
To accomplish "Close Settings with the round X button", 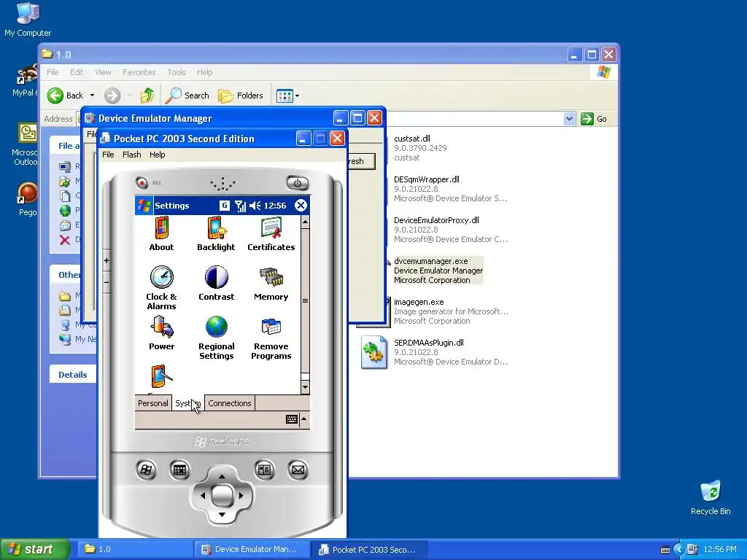I will click(x=301, y=205).
